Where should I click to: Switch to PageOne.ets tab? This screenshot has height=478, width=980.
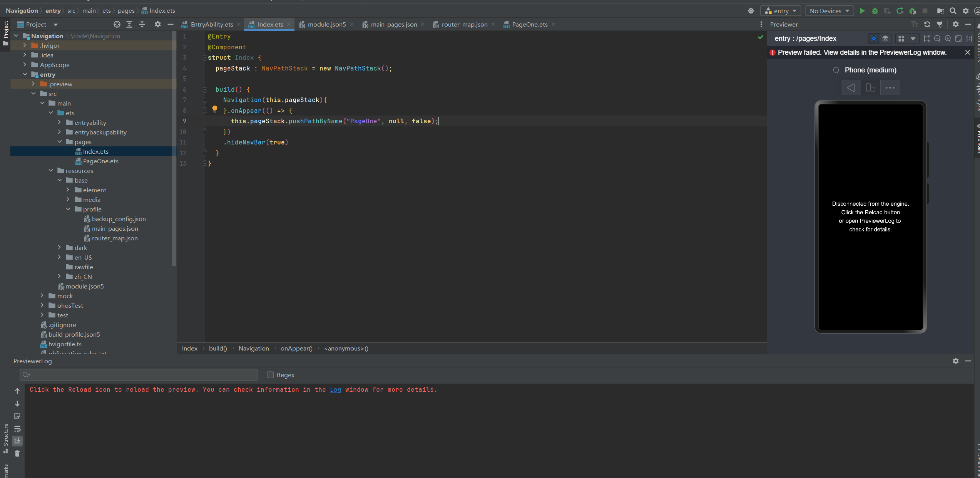click(530, 24)
